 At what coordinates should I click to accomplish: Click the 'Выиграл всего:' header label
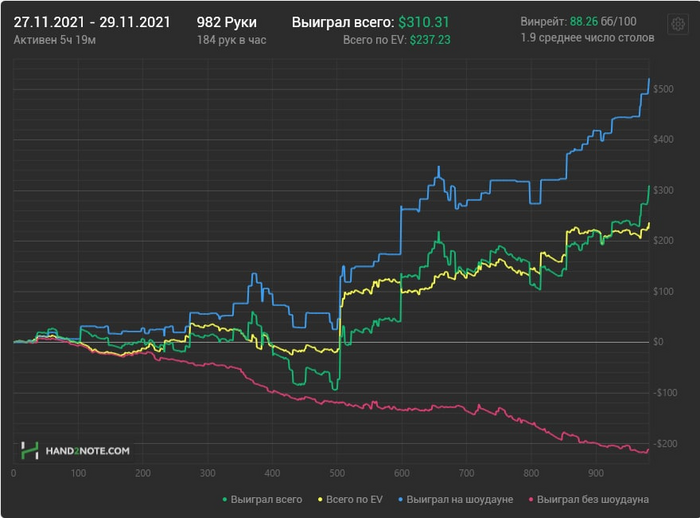[343, 22]
